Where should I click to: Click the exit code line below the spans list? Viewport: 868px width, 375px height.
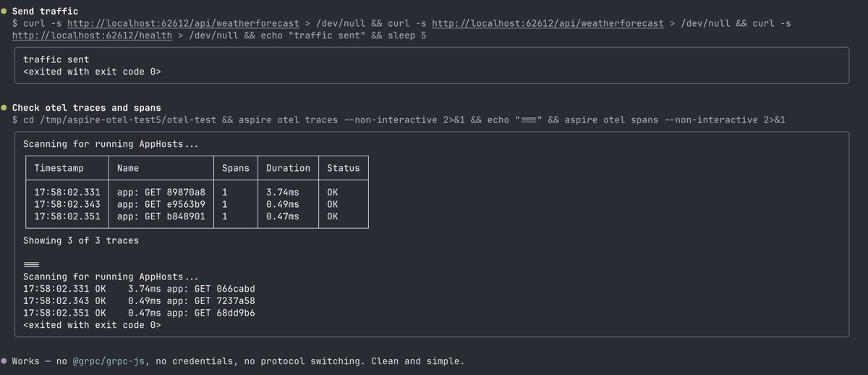coord(92,324)
